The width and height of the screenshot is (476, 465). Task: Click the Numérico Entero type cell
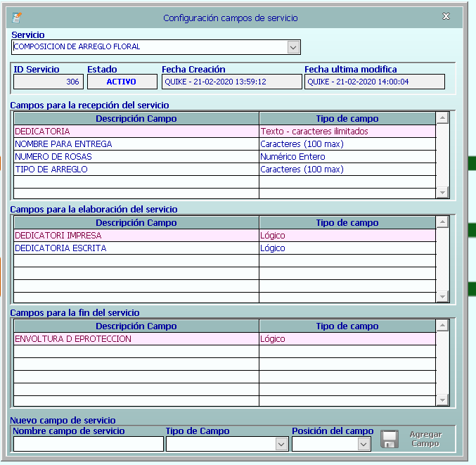click(x=347, y=157)
